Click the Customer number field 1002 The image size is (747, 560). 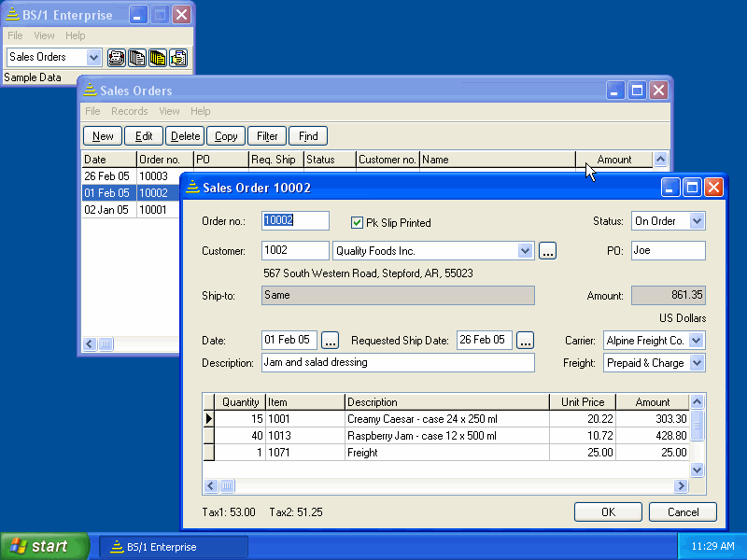pyautogui.click(x=295, y=251)
